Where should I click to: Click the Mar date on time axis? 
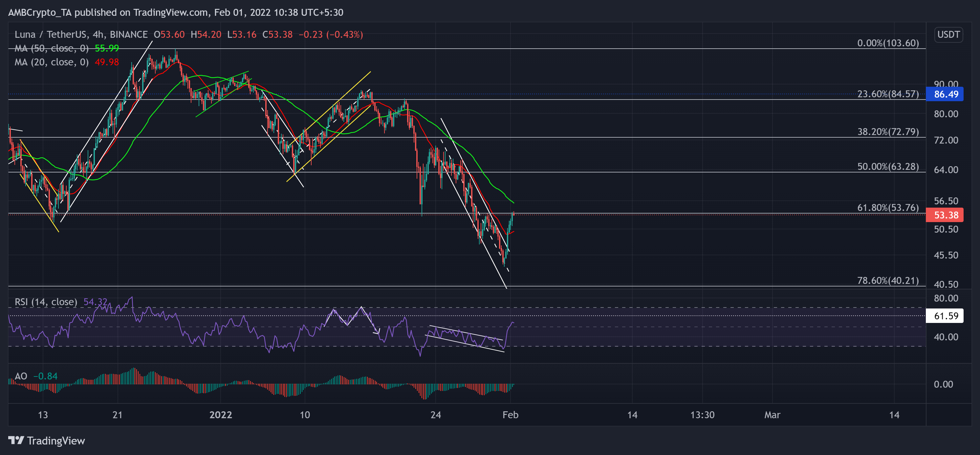point(772,415)
